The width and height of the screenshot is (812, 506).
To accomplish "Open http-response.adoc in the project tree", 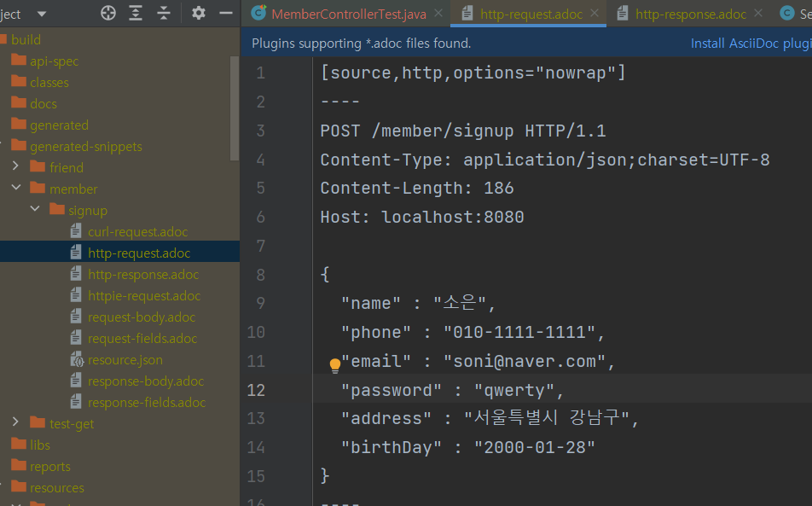I will tap(143, 275).
